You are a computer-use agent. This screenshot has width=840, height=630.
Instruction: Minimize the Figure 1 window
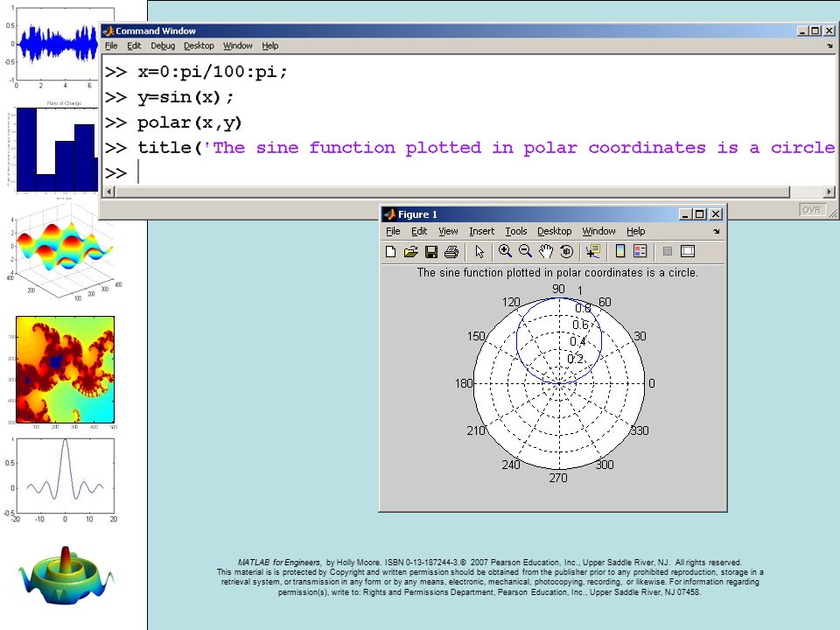pos(684,214)
